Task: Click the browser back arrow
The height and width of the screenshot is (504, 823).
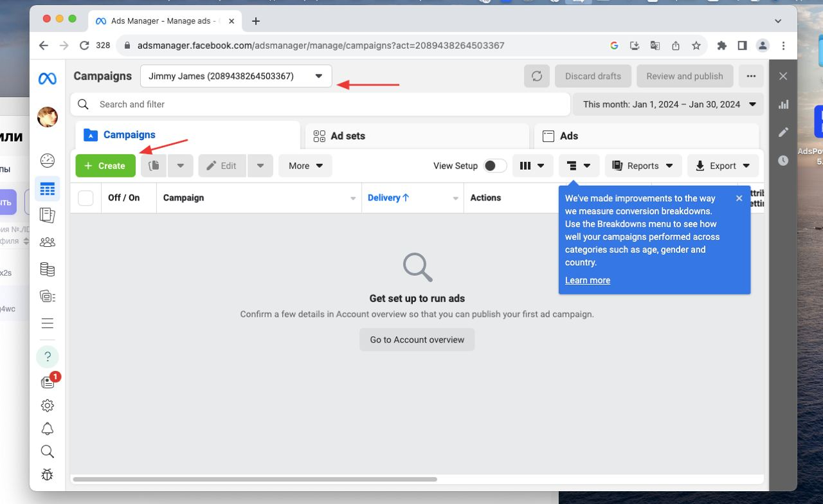Action: (x=44, y=46)
